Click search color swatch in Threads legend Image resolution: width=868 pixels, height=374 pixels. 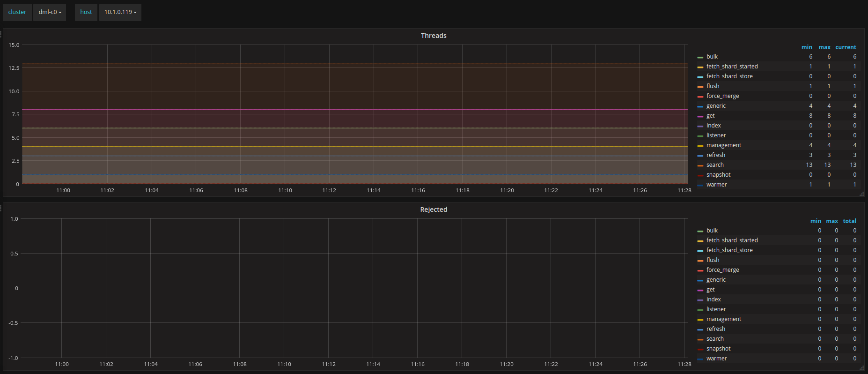point(700,165)
